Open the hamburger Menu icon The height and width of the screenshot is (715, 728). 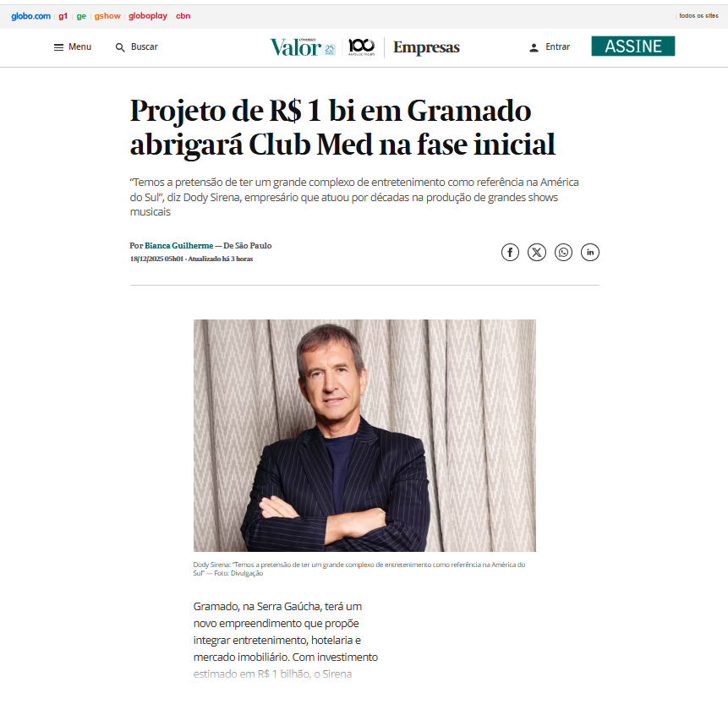(x=58, y=47)
